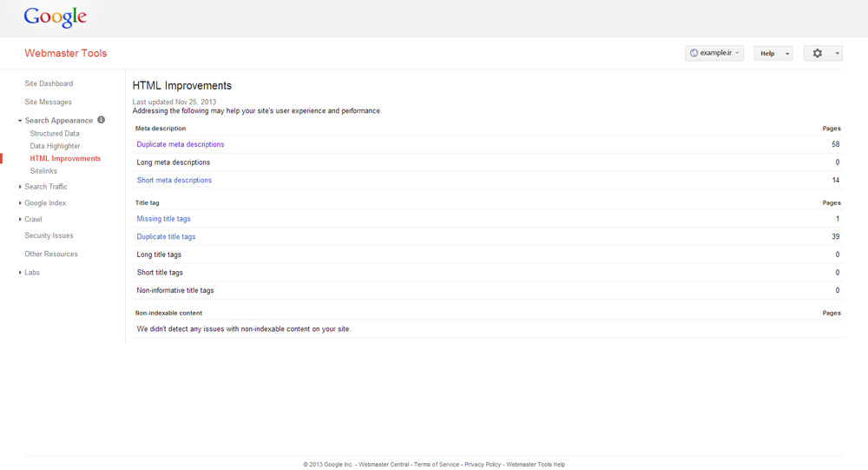Open the Help dropdown button
Screen dimensions: 868x470
tap(773, 53)
